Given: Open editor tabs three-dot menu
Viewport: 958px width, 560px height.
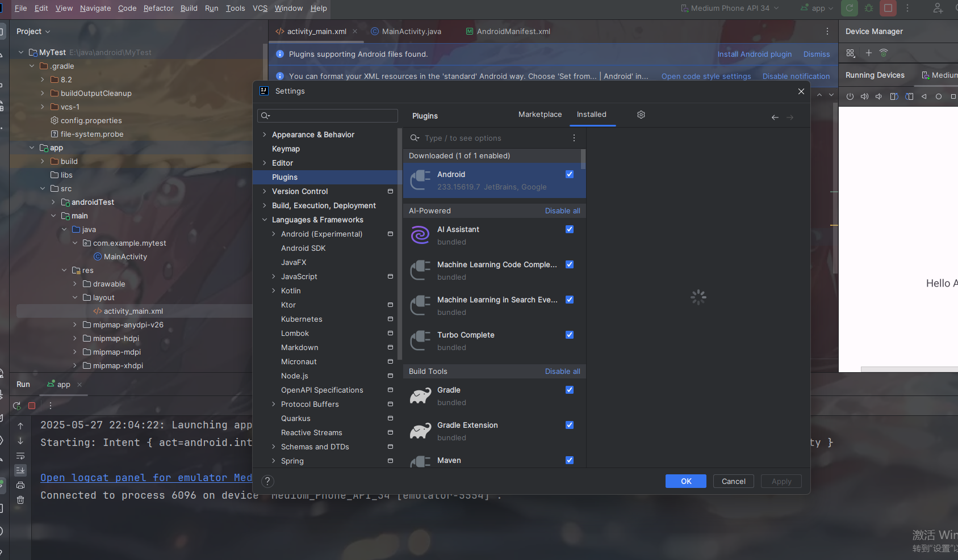Looking at the screenshot, I should (827, 31).
